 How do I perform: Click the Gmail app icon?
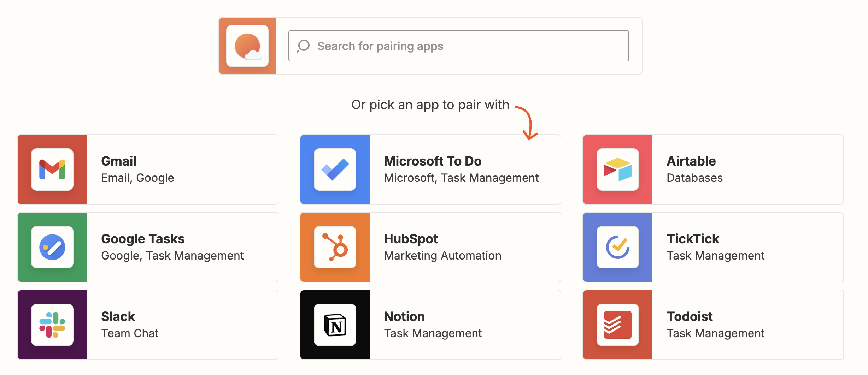point(52,169)
